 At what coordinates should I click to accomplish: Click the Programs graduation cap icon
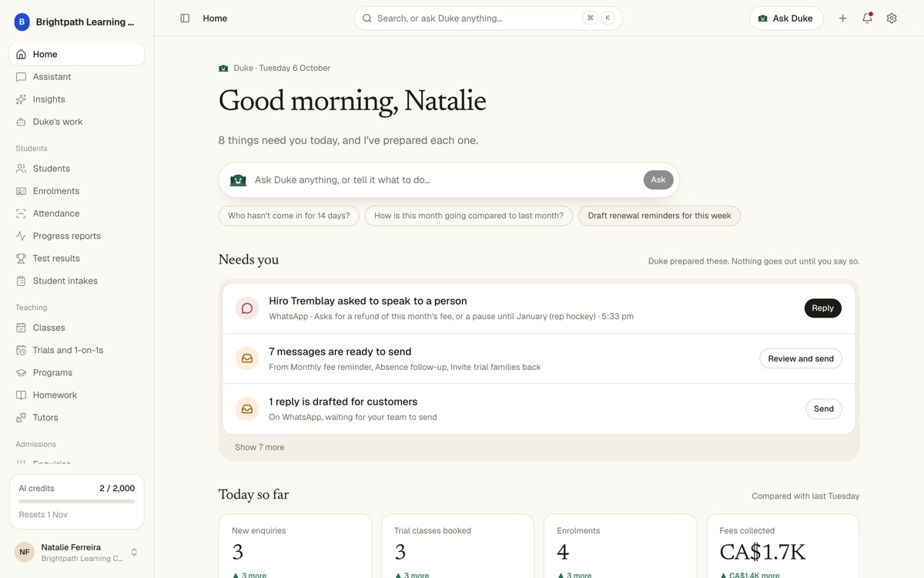click(21, 372)
